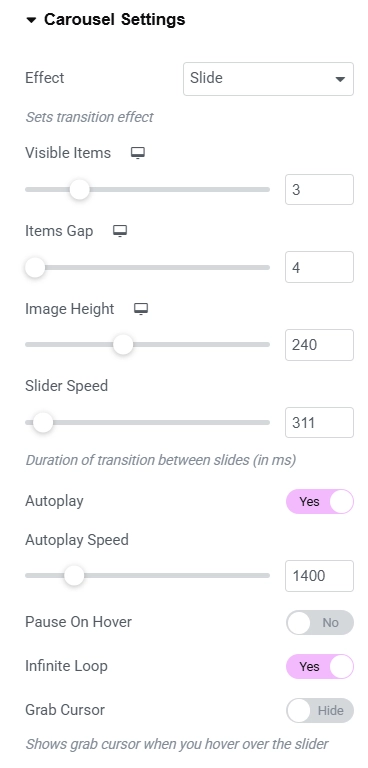The width and height of the screenshot is (368, 768).
Task: Click the Slider Speed slider handle
Action: [43, 422]
